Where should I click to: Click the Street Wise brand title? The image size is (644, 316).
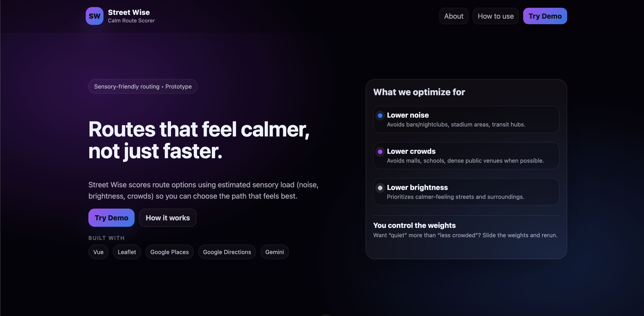pyautogui.click(x=129, y=12)
